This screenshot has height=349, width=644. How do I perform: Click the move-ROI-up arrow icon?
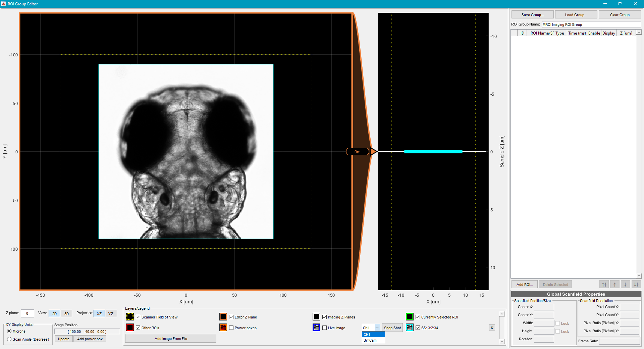(x=614, y=284)
